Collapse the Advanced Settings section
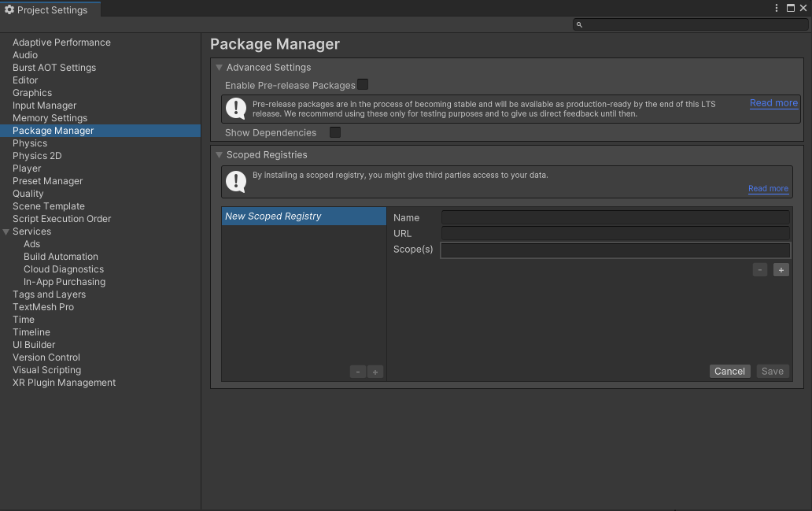This screenshot has height=511, width=812. point(219,68)
